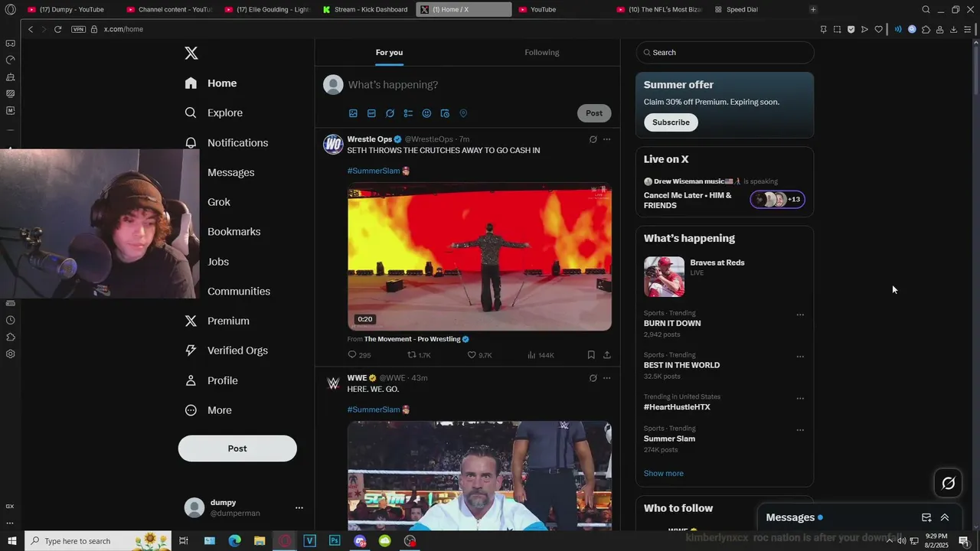980x551 pixels.
Task: Switch to Dumpy - YouTube browser tab
Action: pos(70,9)
